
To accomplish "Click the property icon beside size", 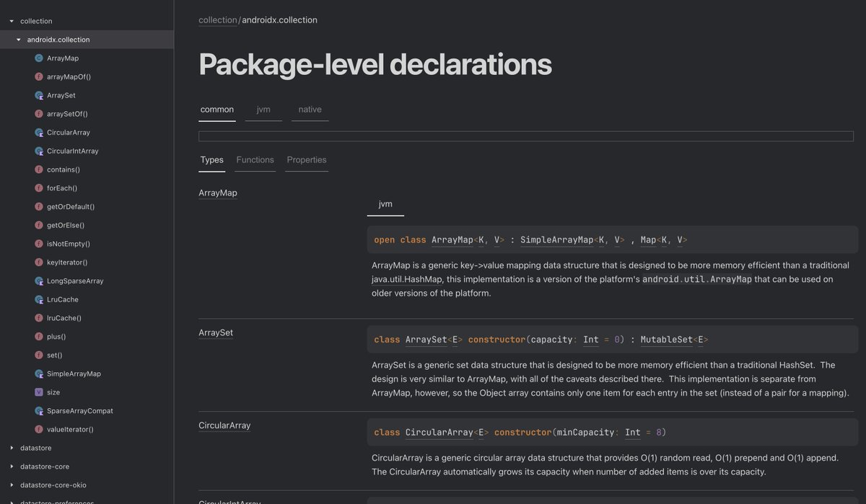I will tap(39, 392).
